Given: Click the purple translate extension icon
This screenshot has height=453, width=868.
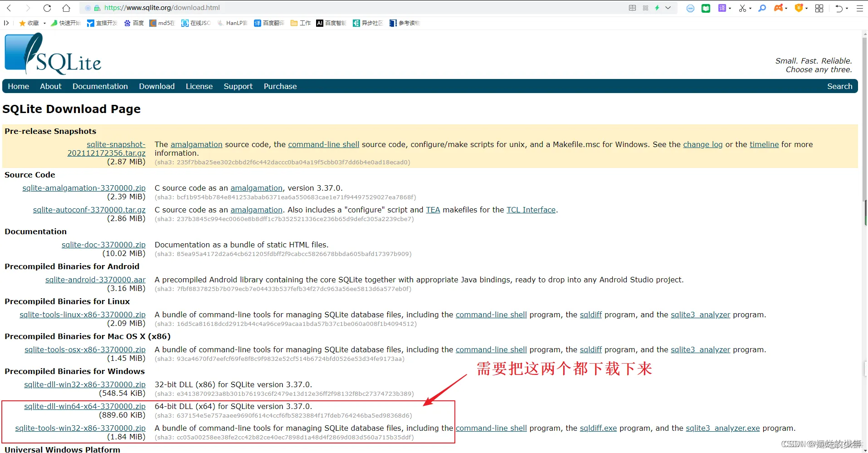Looking at the screenshot, I should [x=722, y=8].
